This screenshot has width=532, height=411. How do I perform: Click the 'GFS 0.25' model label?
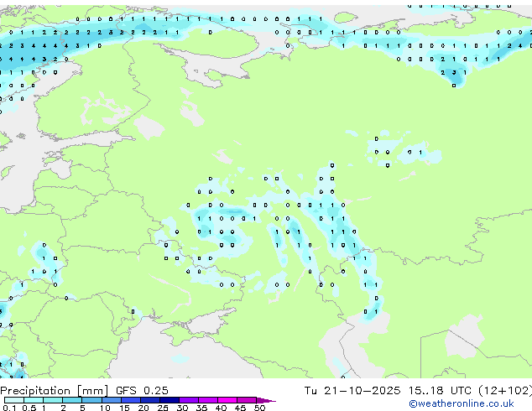click(142, 391)
